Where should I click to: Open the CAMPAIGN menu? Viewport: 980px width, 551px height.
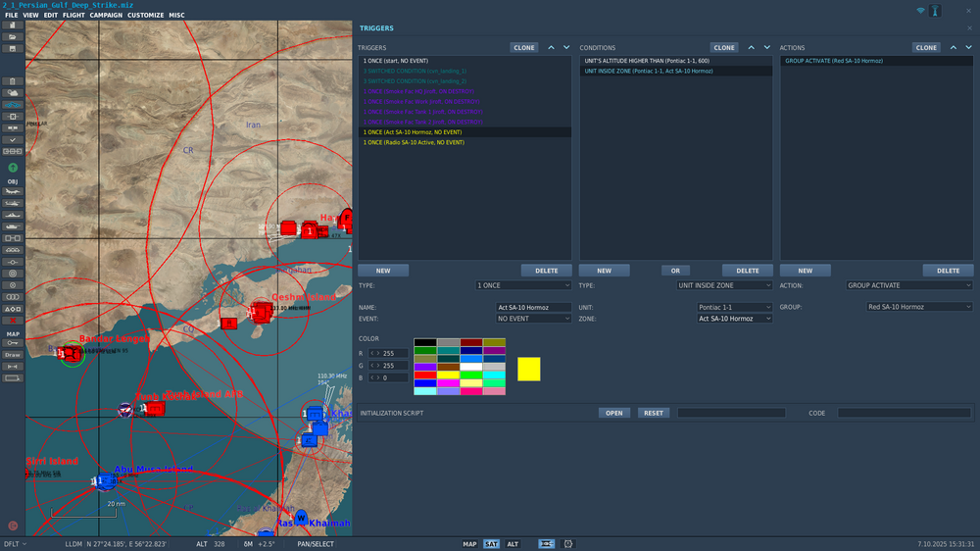[x=106, y=16]
